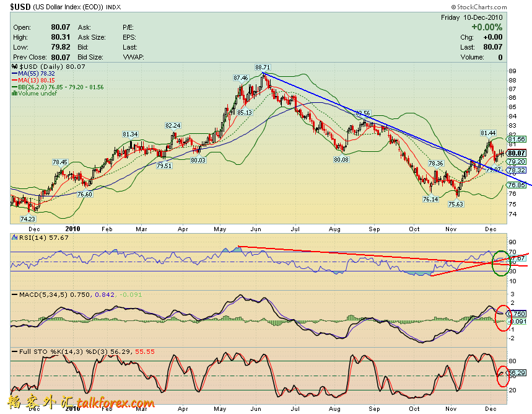
Task: Click the Ask Size label
Action: [x=92, y=37]
